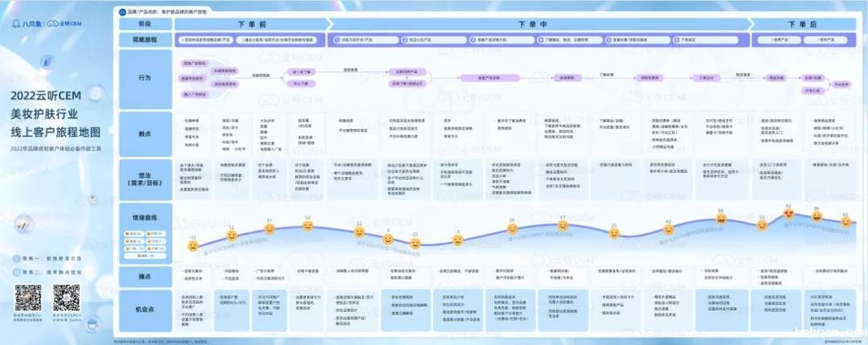Click the 痛点 row label
The height and width of the screenshot is (345, 868).
point(140,275)
